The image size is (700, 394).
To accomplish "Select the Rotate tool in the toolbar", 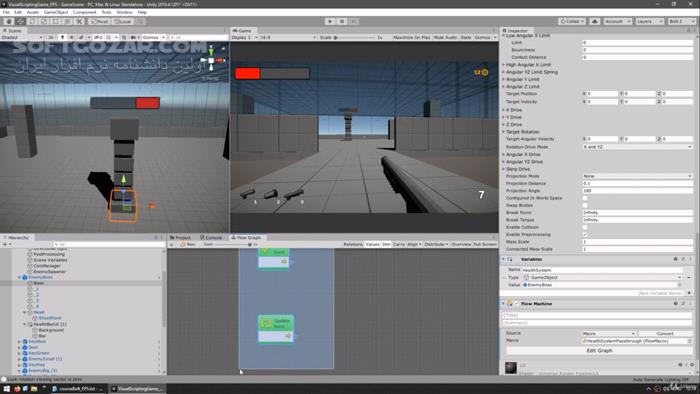I will (32, 21).
